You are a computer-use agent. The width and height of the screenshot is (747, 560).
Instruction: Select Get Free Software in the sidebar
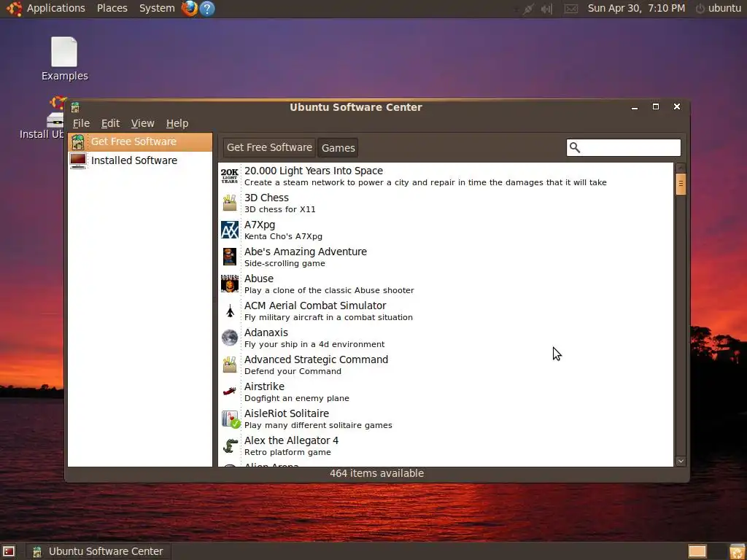click(x=139, y=142)
